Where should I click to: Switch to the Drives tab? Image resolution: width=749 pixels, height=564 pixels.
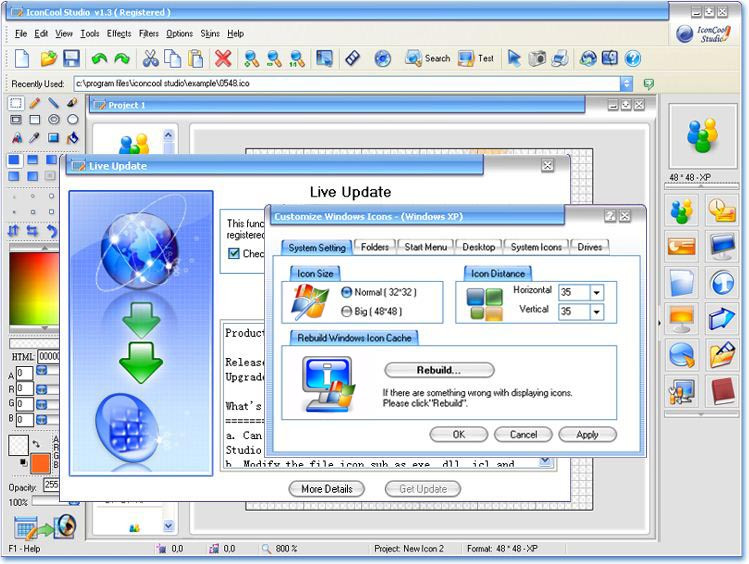[589, 247]
